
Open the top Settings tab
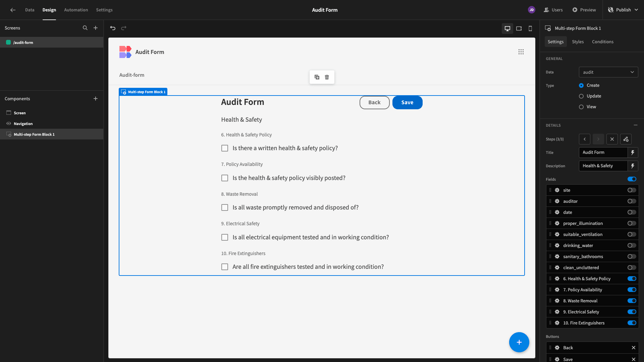pyautogui.click(x=104, y=10)
